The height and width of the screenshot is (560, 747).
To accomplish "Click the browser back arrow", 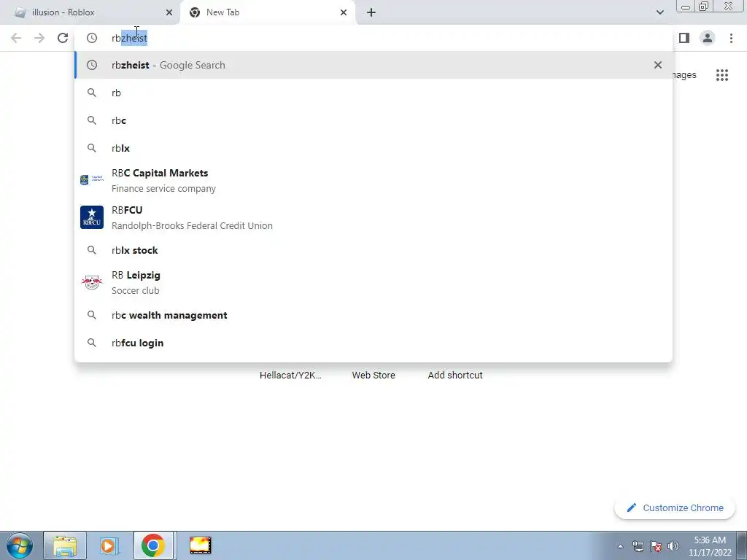I will tap(16, 38).
